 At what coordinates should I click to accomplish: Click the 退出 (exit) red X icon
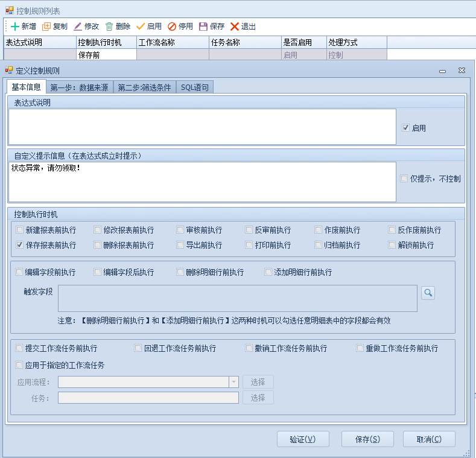point(235,27)
